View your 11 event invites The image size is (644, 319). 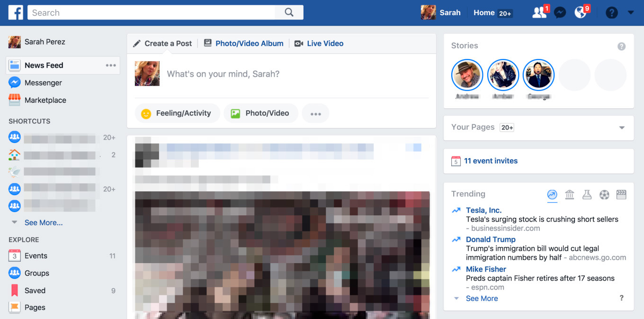point(491,161)
